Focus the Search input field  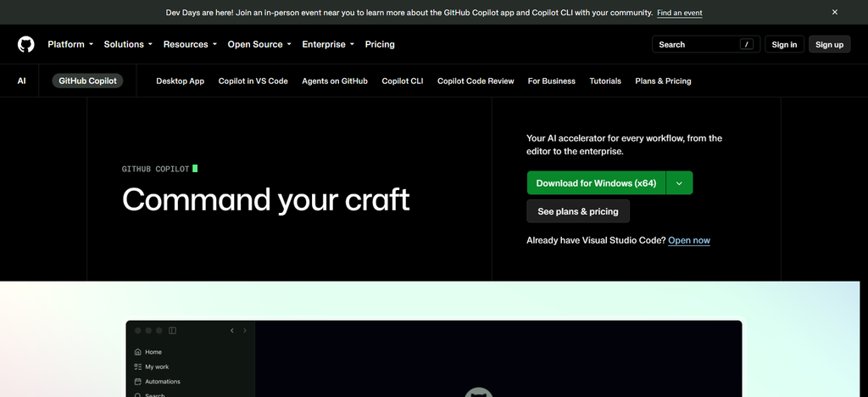(x=706, y=44)
